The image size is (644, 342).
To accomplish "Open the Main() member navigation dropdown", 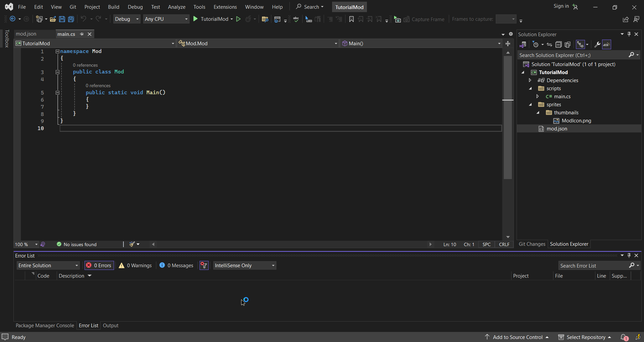I will click(x=421, y=44).
